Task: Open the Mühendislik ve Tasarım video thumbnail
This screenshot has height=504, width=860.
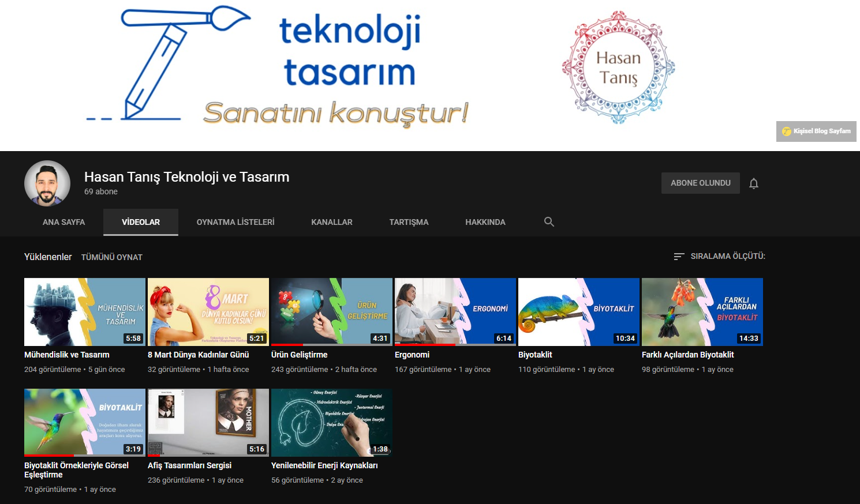Action: 85,312
